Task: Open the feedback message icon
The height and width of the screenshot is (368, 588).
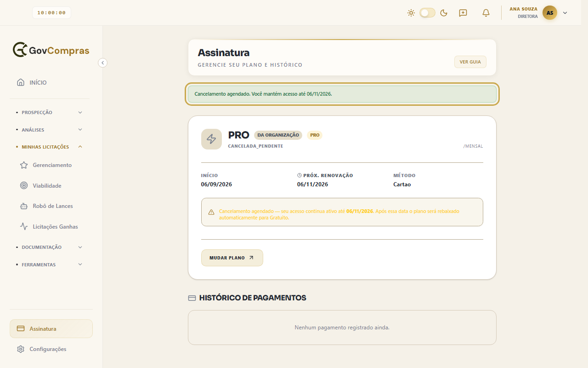Action: pyautogui.click(x=463, y=13)
